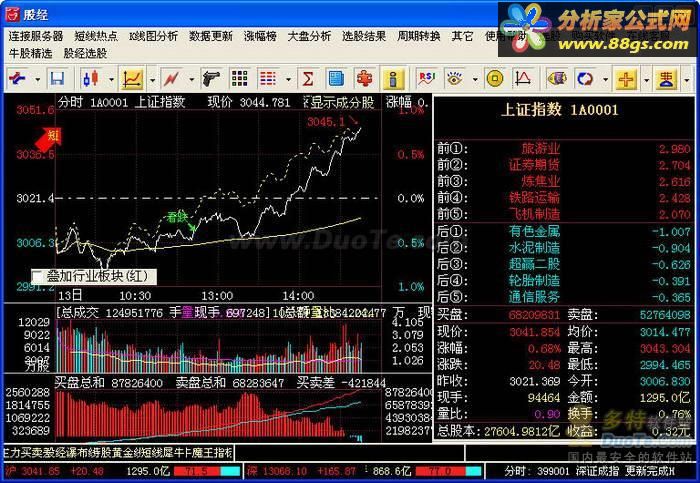Click 飞机制造 sector row
This screenshot has width=700, height=483.
point(564,214)
